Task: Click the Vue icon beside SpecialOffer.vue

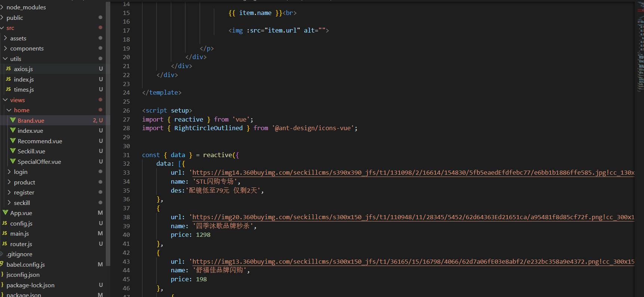Action: point(13,161)
